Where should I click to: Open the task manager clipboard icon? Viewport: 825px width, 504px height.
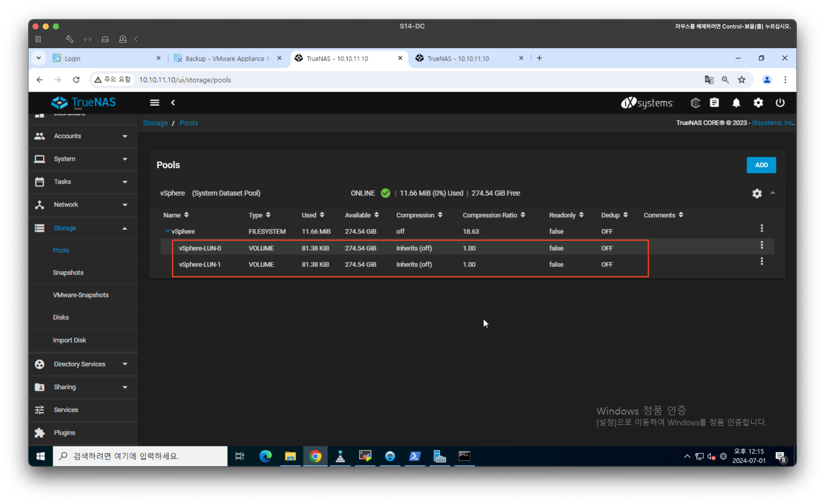714,103
